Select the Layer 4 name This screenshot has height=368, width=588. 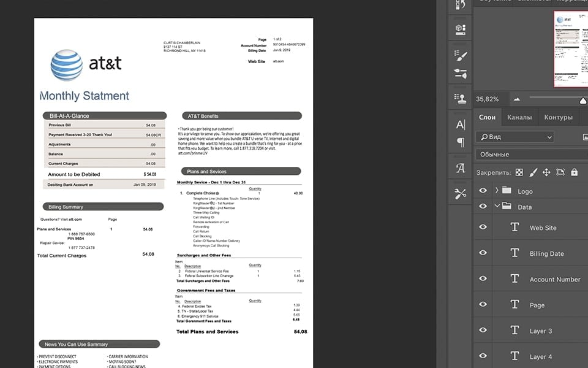(x=541, y=357)
